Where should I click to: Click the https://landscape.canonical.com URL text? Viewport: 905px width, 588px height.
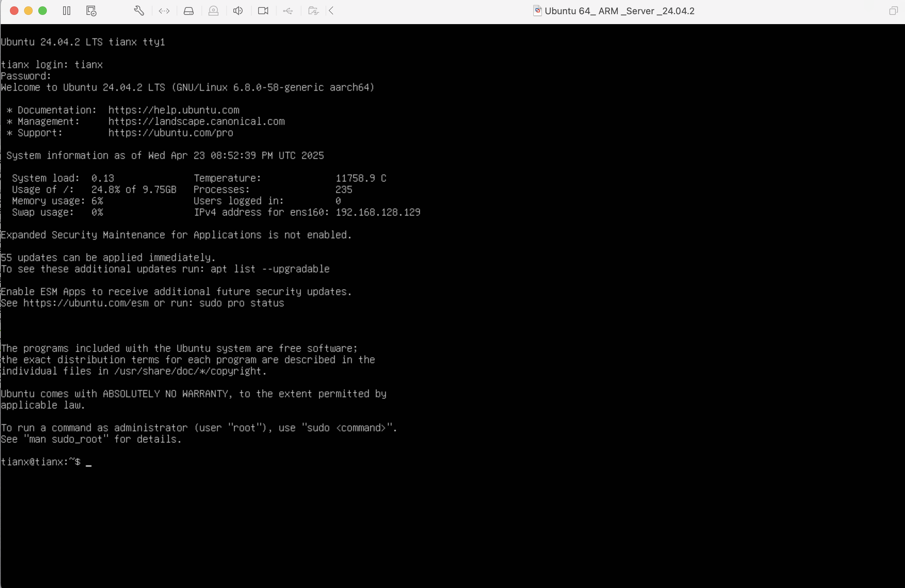coord(196,122)
